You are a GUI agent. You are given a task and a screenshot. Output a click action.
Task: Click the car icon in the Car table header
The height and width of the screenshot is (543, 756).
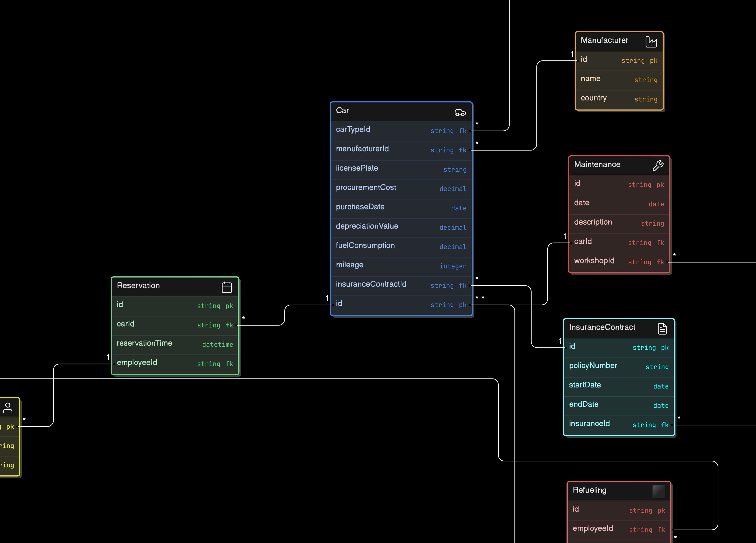460,112
